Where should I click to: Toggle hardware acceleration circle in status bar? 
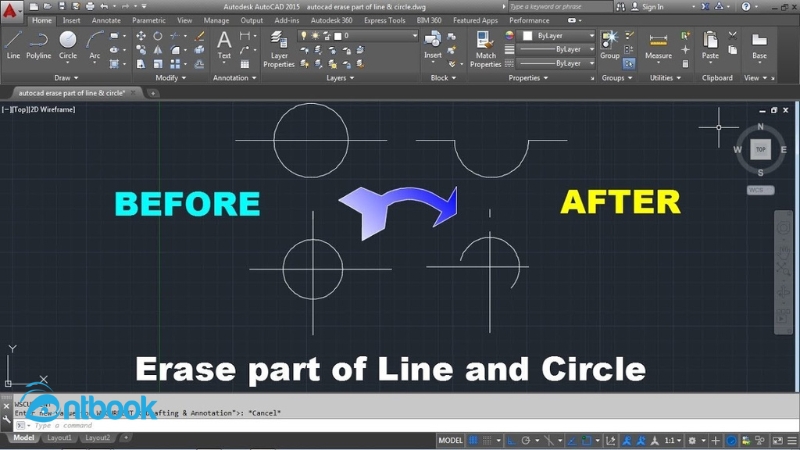click(731, 440)
